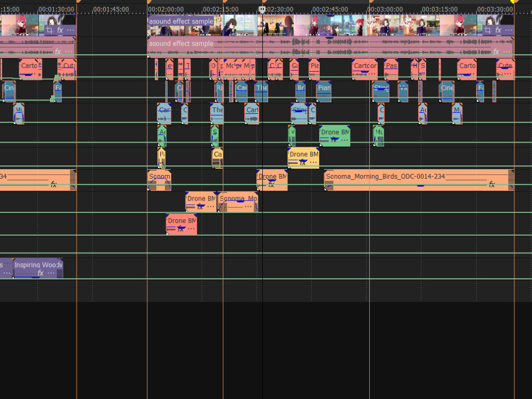
Task: Open more menu on pink audio event near 00:01:30
Action: click(69, 52)
